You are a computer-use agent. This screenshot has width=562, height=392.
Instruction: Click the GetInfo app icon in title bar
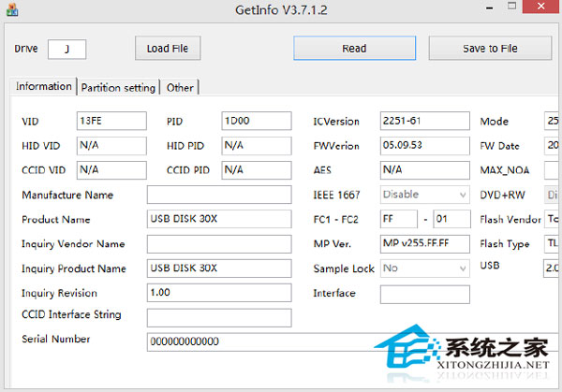[12, 9]
